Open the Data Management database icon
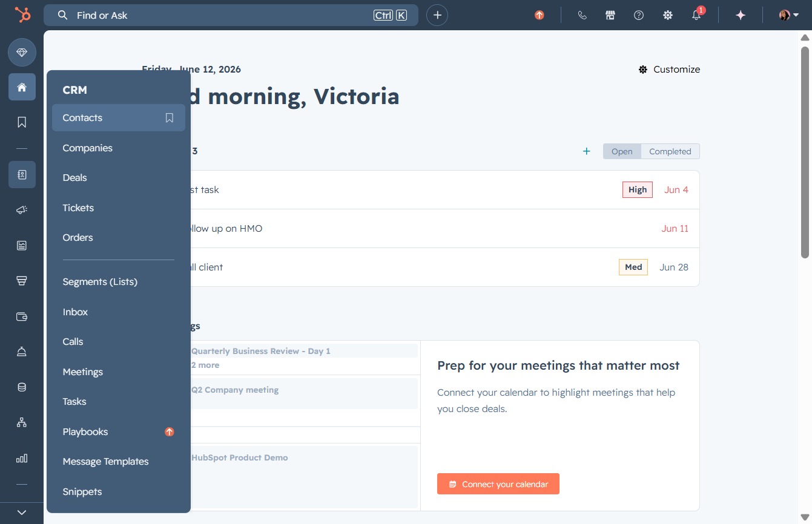The height and width of the screenshot is (524, 812). point(22,387)
